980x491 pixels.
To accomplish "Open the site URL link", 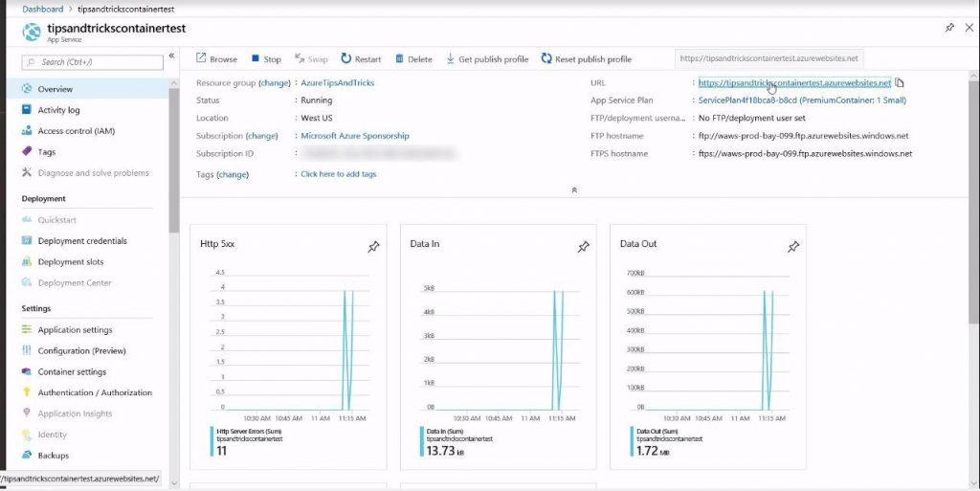I will [794, 82].
